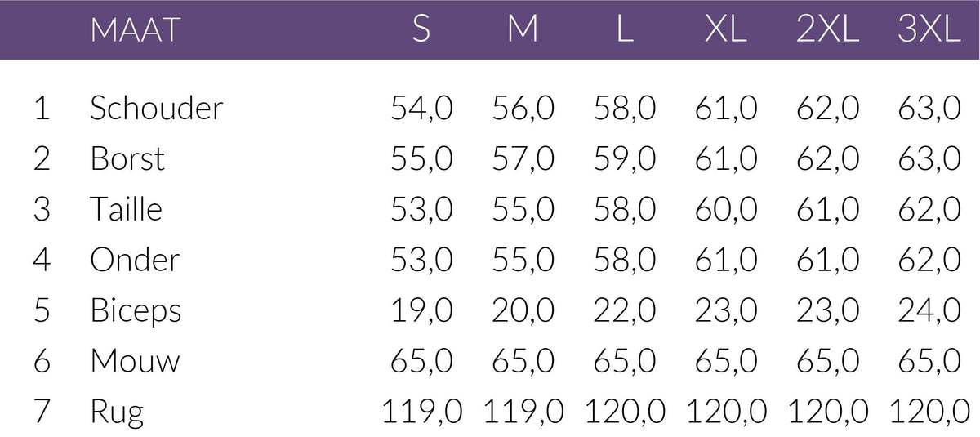Click the Biceps value for size M

point(523,310)
